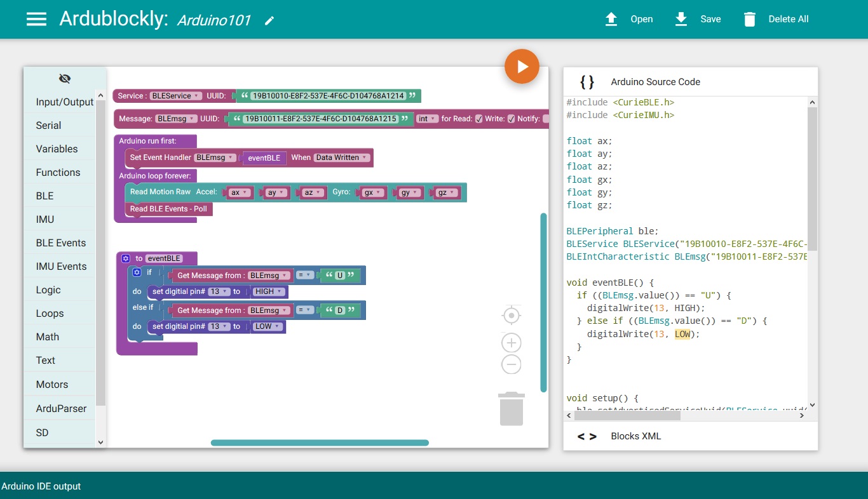Click the workspace vertical scrollbar
Screen dimensions: 868x499
tap(543, 302)
